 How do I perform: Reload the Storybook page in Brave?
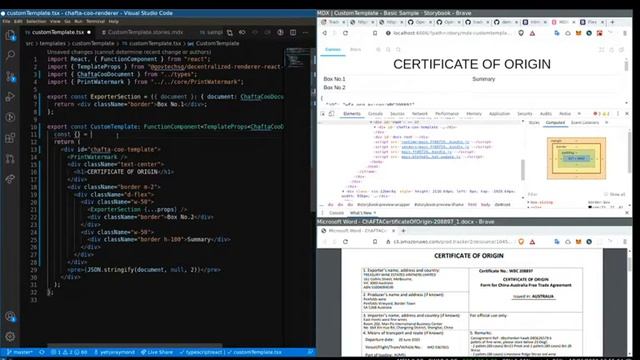tap(345, 33)
